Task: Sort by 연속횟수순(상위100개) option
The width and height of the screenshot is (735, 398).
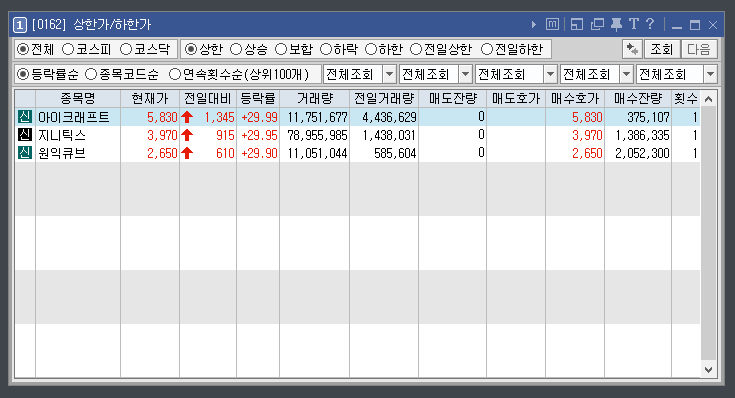Action: click(x=174, y=74)
